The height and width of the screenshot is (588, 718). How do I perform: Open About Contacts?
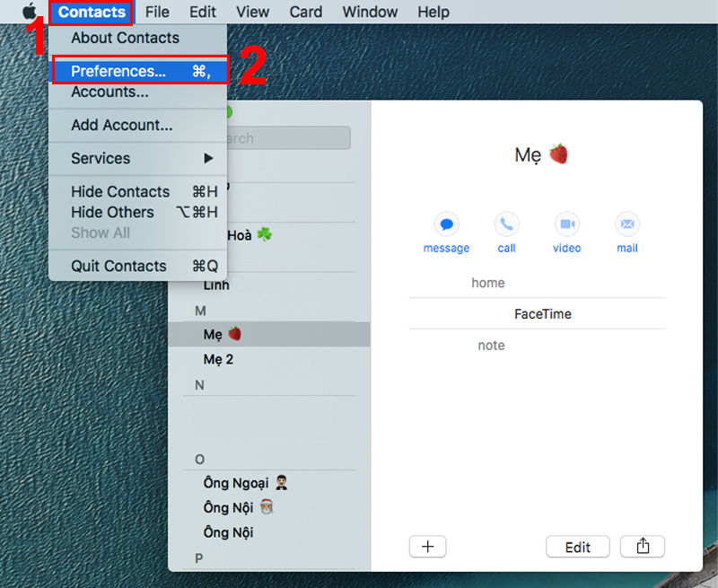(x=123, y=38)
